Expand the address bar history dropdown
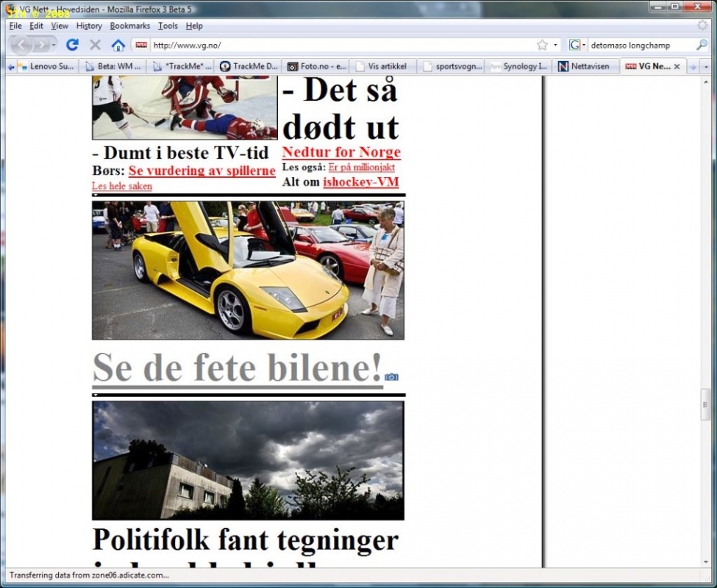 point(555,45)
